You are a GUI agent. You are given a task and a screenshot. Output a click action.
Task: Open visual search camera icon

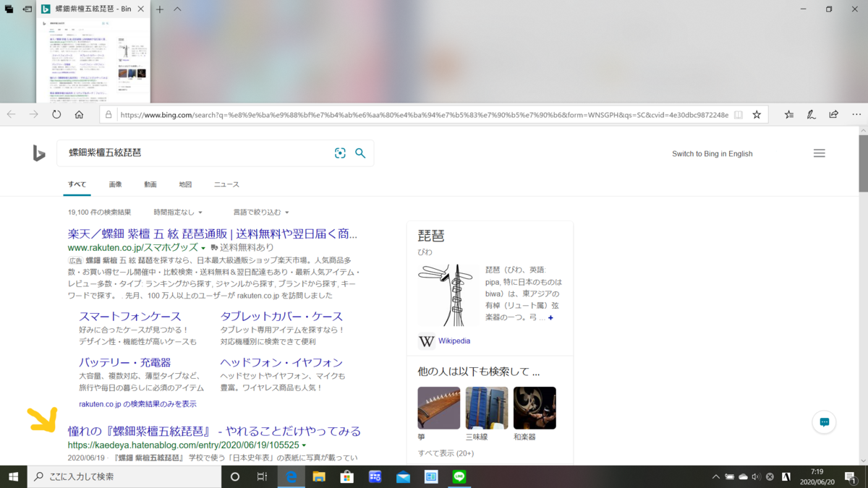pyautogui.click(x=340, y=153)
